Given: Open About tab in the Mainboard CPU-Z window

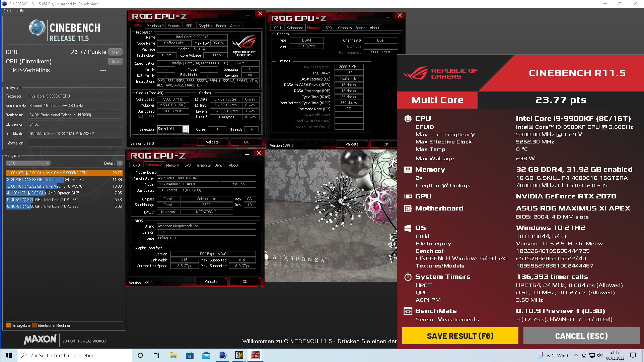Looking at the screenshot, I should (x=233, y=165).
